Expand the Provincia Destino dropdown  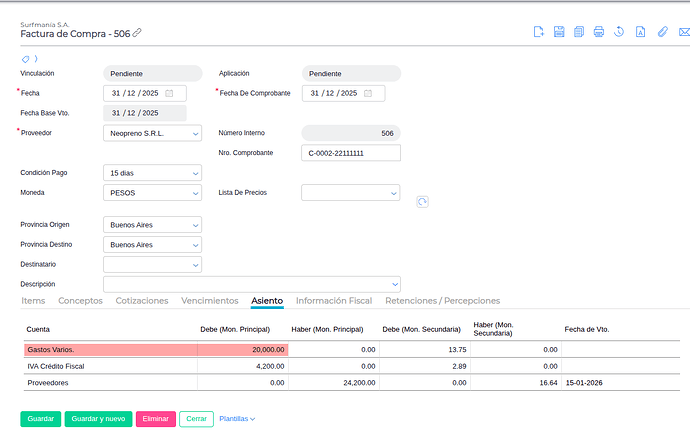[x=152, y=245]
